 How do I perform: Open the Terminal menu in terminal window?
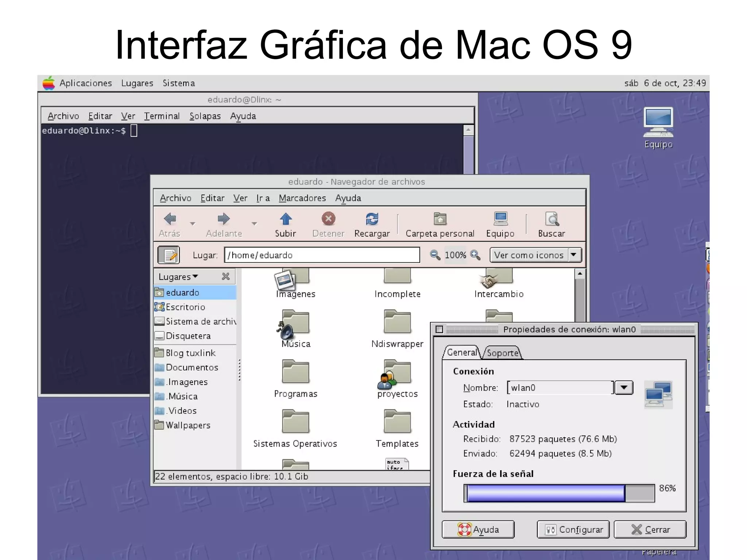(x=162, y=116)
